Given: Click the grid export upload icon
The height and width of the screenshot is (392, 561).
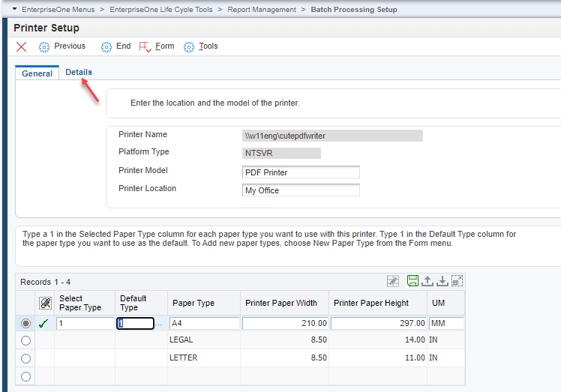Looking at the screenshot, I should tap(427, 281).
